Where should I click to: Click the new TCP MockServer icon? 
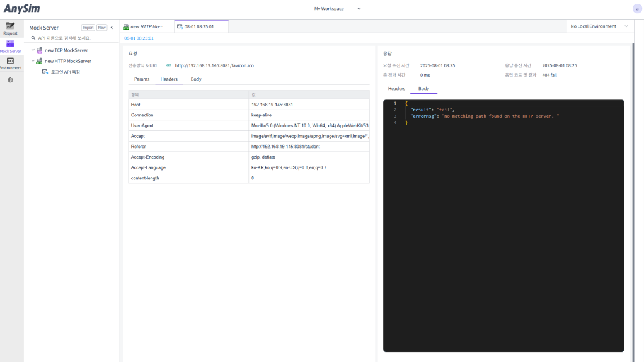(x=39, y=50)
